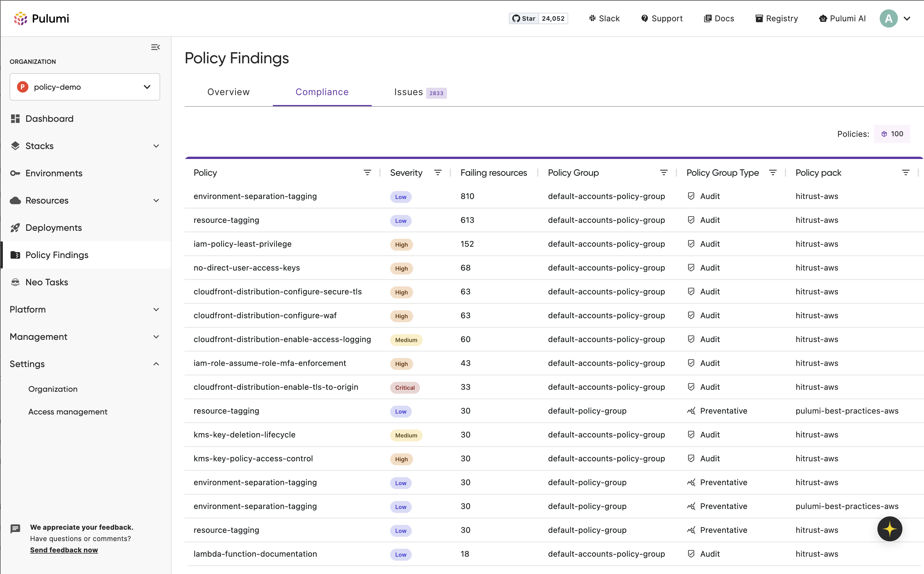
Task: Open the Environments section
Action: click(54, 173)
